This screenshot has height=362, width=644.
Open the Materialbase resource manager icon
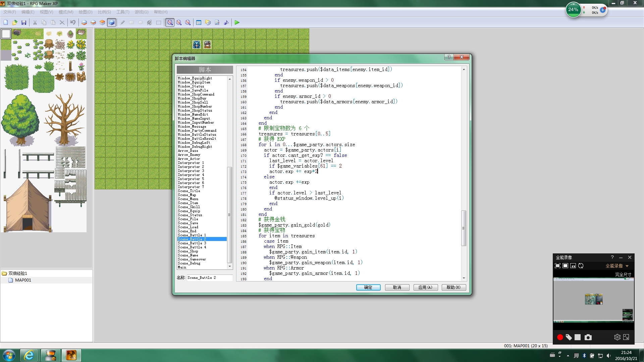(x=208, y=22)
